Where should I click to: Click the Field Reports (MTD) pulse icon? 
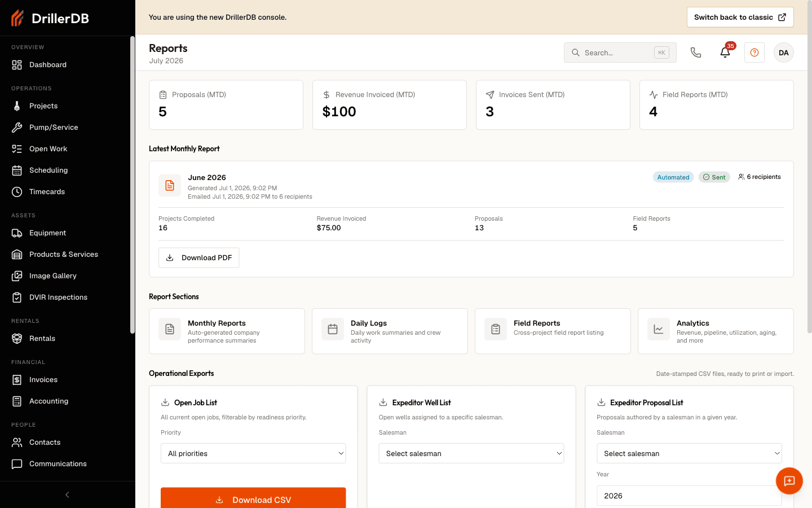(654, 95)
